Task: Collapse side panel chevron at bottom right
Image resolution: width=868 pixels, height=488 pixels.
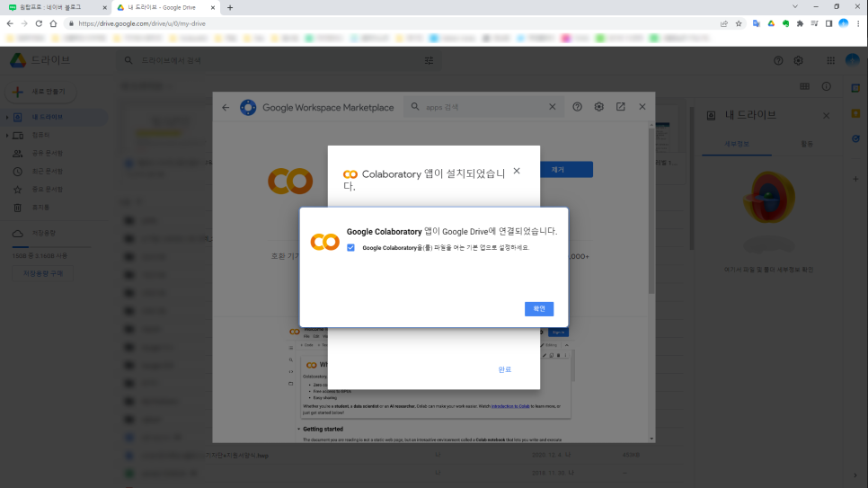Action: [855, 475]
